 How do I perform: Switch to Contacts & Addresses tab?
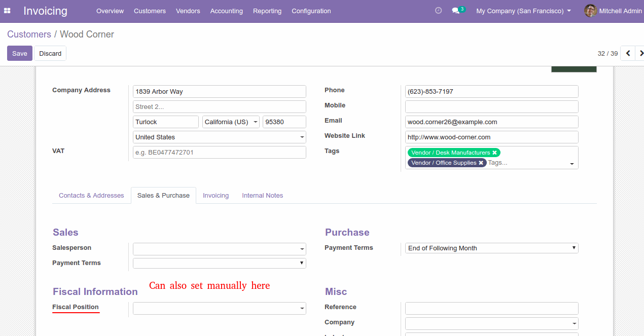click(91, 196)
